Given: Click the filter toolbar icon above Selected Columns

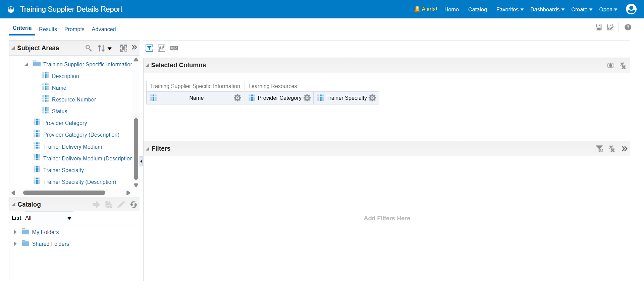Looking at the screenshot, I should pos(149,48).
